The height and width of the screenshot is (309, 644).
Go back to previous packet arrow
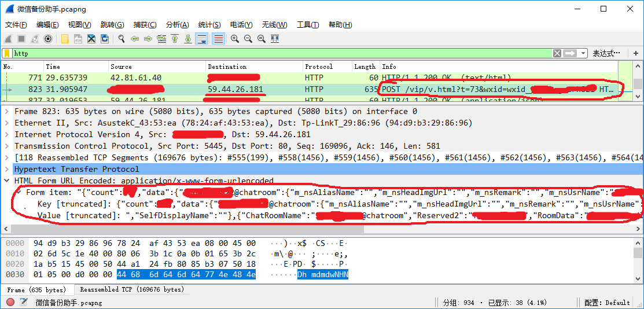pyautogui.click(x=134, y=39)
